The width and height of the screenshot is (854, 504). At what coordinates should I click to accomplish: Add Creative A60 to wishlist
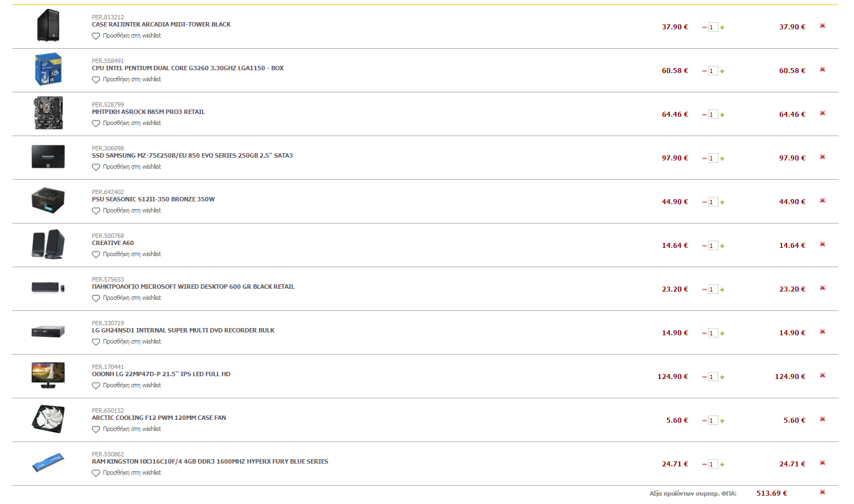point(126,254)
